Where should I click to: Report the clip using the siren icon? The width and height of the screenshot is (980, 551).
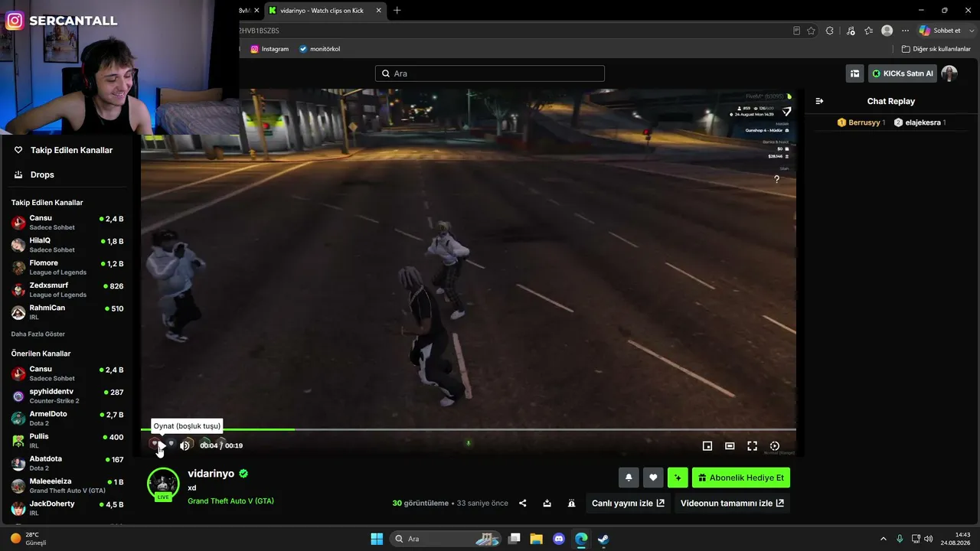(571, 503)
